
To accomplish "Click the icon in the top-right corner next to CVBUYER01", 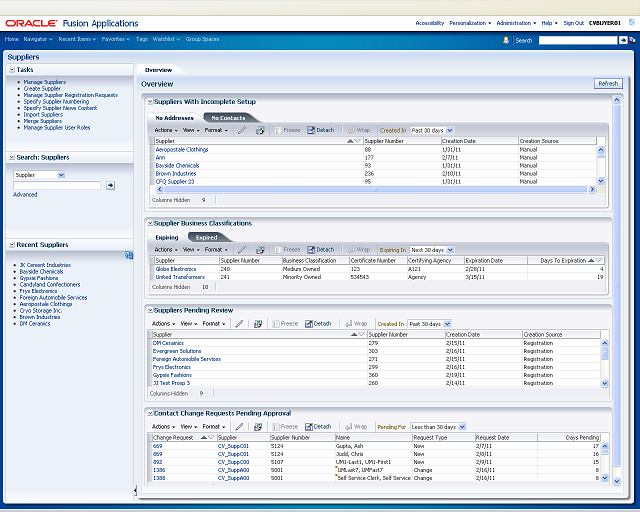I will click(632, 22).
